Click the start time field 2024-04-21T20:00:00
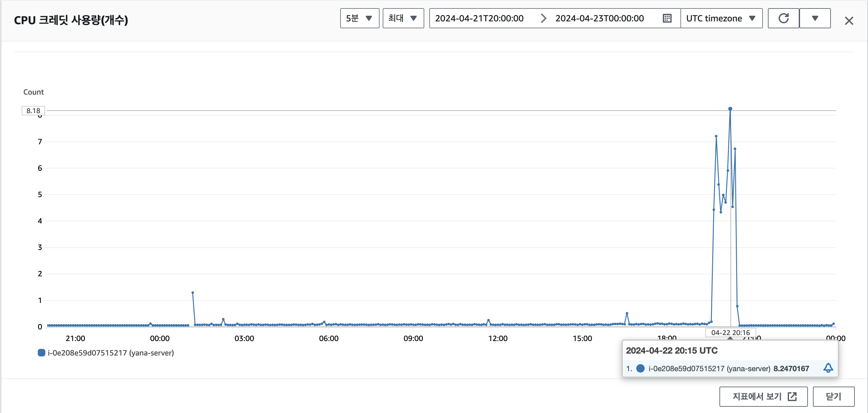Viewport: 868px width, 413px height. pos(479,18)
